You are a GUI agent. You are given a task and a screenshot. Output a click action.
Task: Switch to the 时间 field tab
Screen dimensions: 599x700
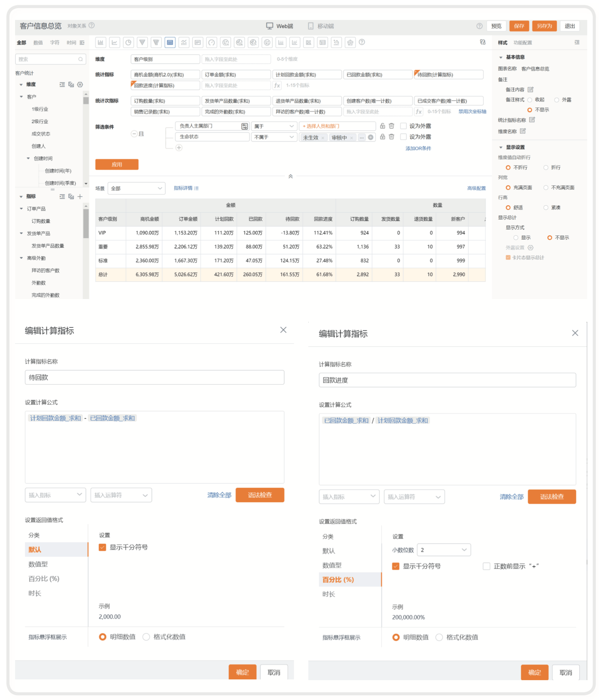pyautogui.click(x=71, y=43)
